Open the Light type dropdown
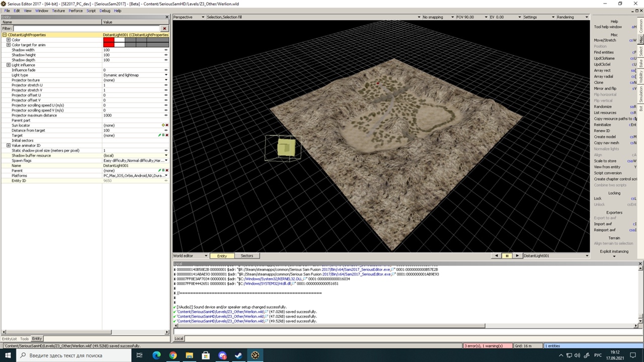Viewport: 644px width, 362px height. pos(166,75)
